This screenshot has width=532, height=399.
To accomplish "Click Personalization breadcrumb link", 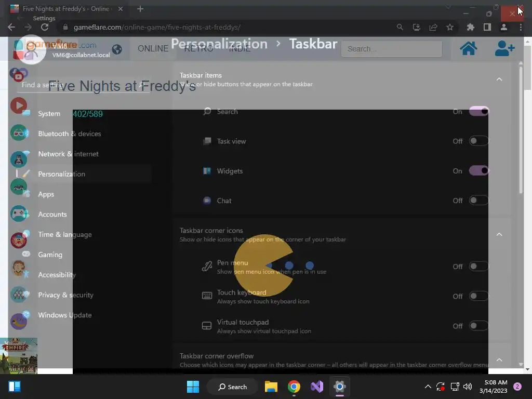I will coord(219,44).
